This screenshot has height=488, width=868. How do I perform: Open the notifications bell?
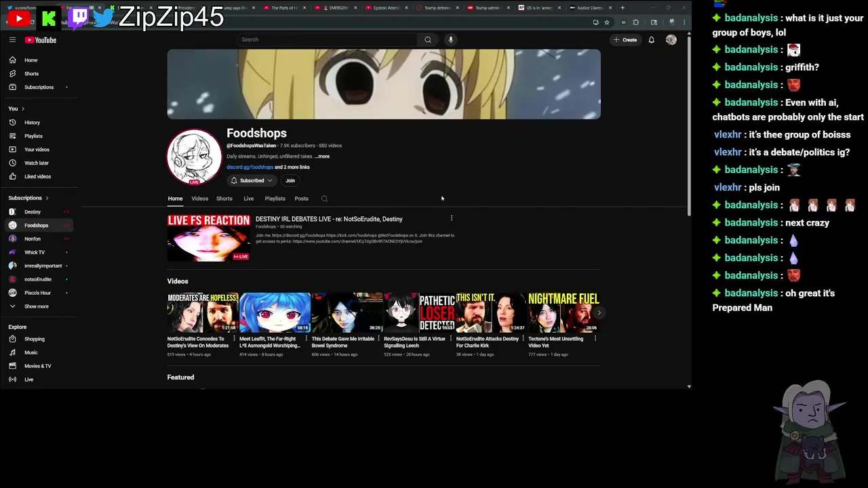[651, 40]
